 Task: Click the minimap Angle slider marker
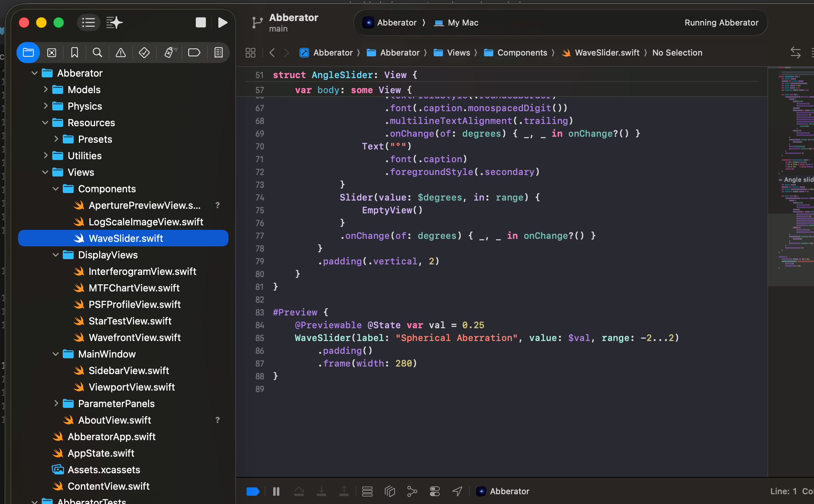point(797,180)
